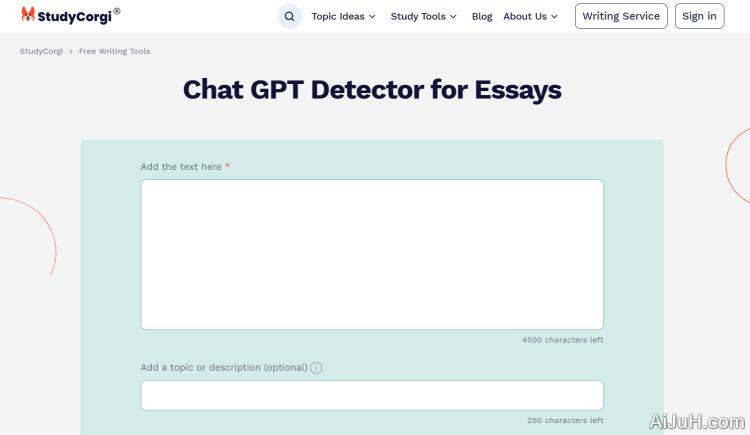Click the StudyCorgi brand name text
750x435 pixels.
[x=76, y=15]
